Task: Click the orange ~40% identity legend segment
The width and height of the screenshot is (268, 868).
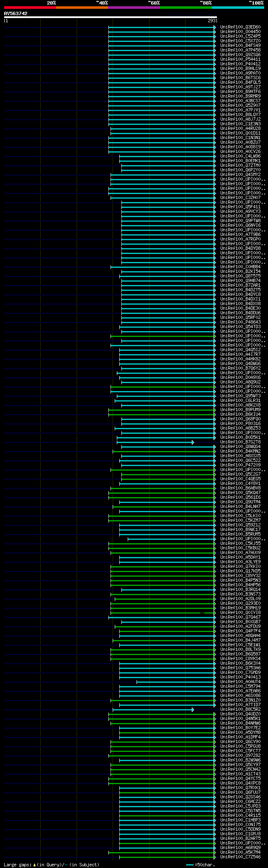Action: tap(82, 8)
